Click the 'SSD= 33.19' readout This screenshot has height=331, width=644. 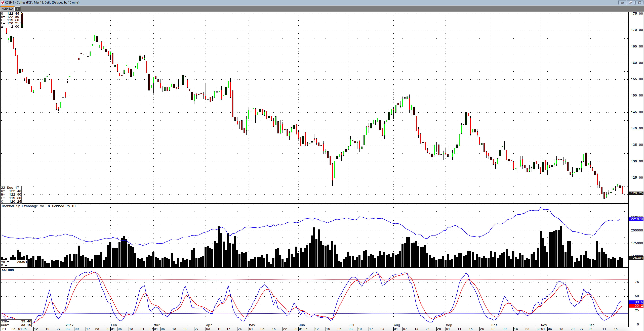pyautogui.click(x=16, y=325)
